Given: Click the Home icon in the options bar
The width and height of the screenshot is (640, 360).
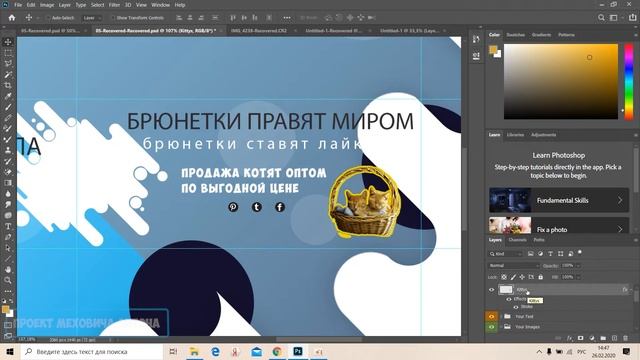Looking at the screenshot, I should [x=12, y=18].
